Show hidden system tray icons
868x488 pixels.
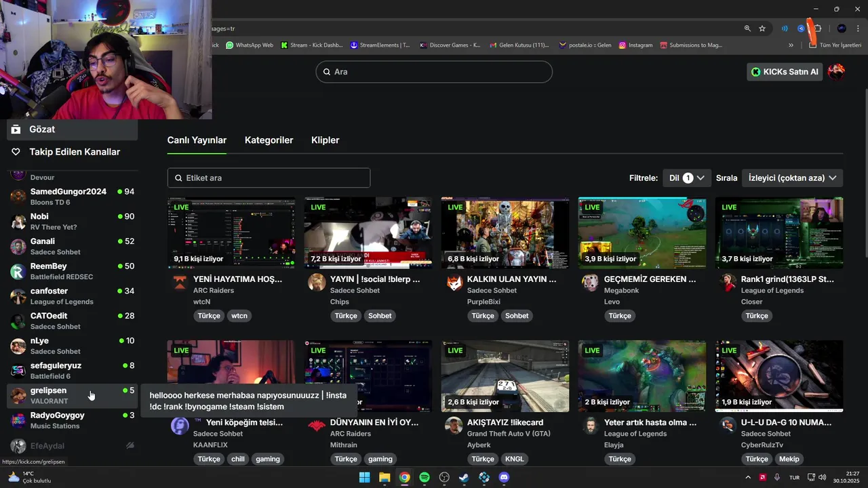748,477
